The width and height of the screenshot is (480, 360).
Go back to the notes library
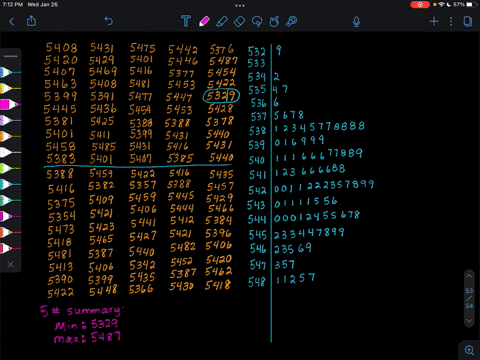tap(12, 22)
